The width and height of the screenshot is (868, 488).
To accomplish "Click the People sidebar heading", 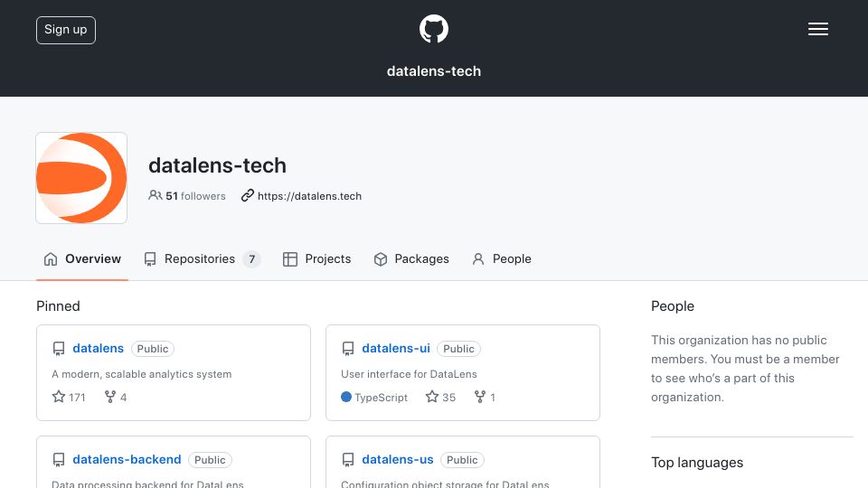I will (x=673, y=306).
